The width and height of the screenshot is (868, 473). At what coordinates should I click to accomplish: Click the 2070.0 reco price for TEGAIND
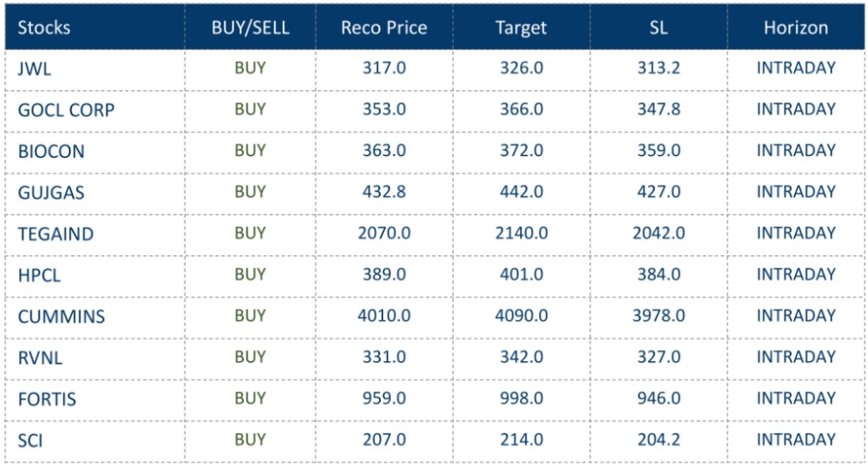pos(384,233)
